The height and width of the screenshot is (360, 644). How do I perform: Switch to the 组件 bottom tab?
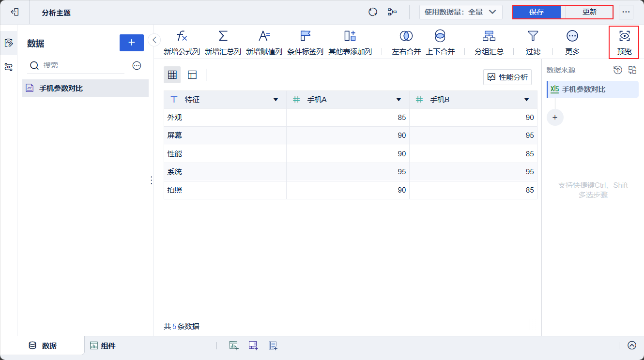103,345
